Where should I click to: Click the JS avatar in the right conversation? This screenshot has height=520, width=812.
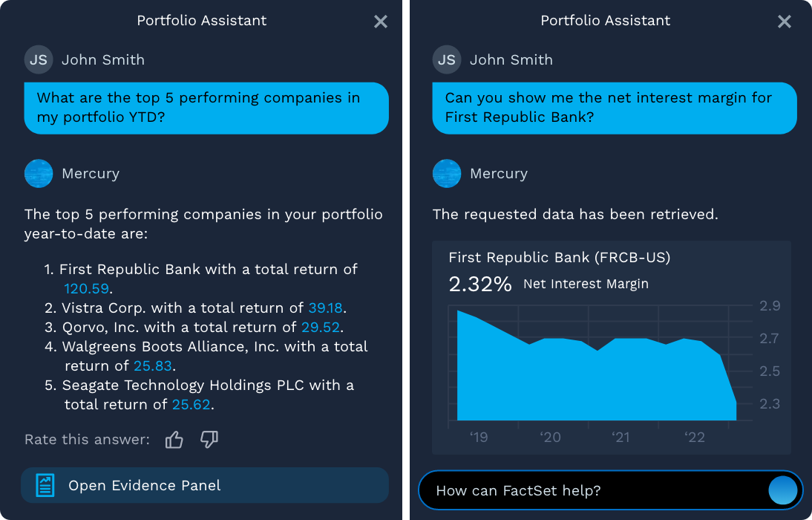click(446, 59)
